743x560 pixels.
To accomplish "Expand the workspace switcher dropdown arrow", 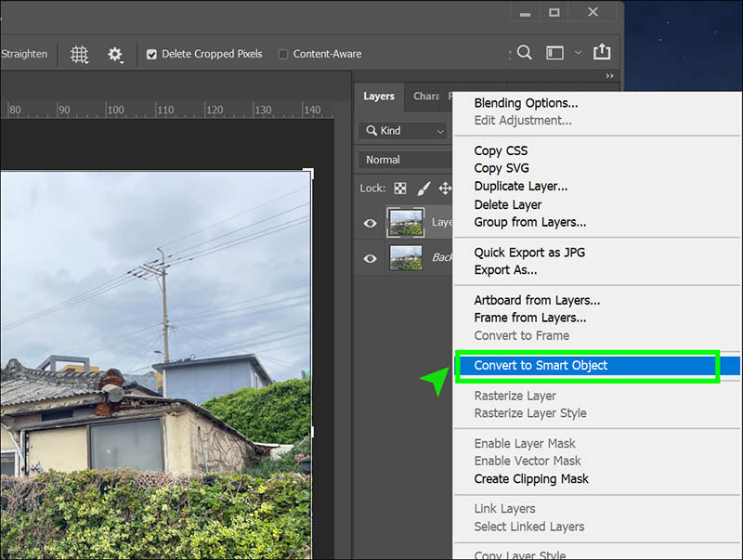I will point(578,53).
